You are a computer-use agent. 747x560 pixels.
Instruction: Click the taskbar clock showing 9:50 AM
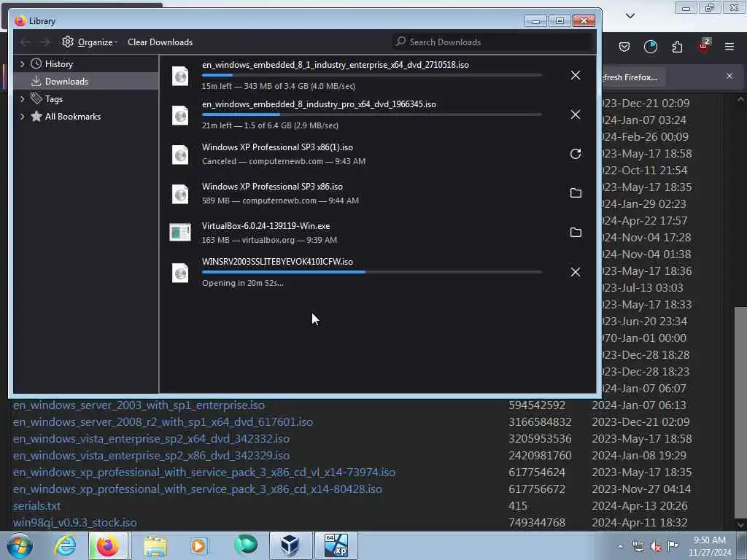tap(710, 546)
